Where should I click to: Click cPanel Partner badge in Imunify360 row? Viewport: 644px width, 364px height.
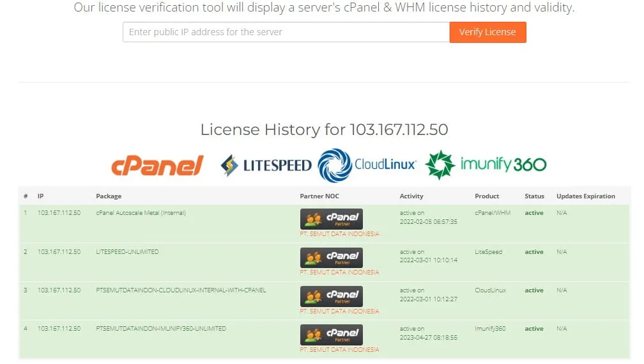pos(332,335)
